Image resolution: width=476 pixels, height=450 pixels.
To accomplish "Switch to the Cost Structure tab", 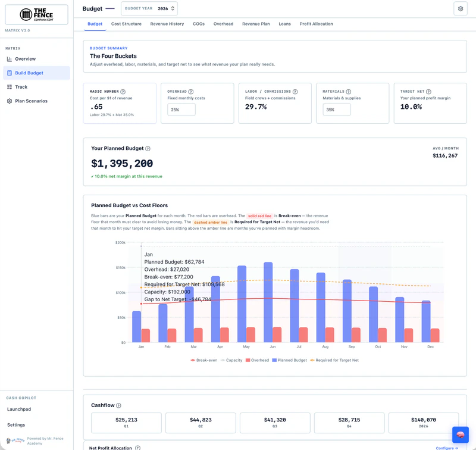I will [x=126, y=24].
